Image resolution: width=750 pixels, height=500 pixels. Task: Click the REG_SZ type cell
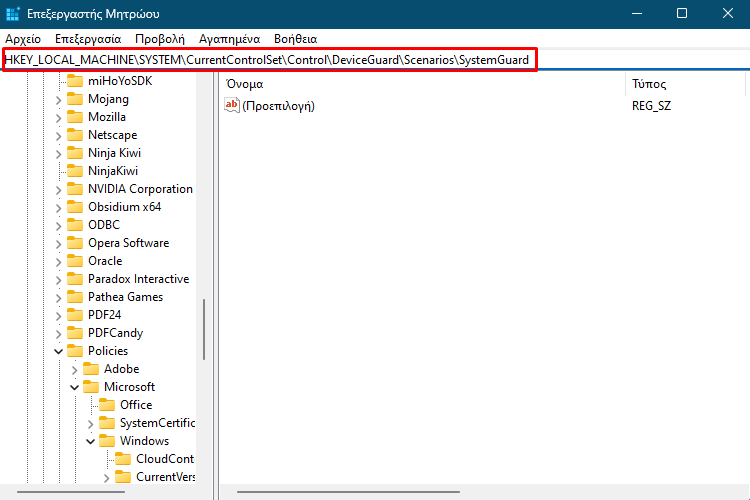(x=651, y=106)
